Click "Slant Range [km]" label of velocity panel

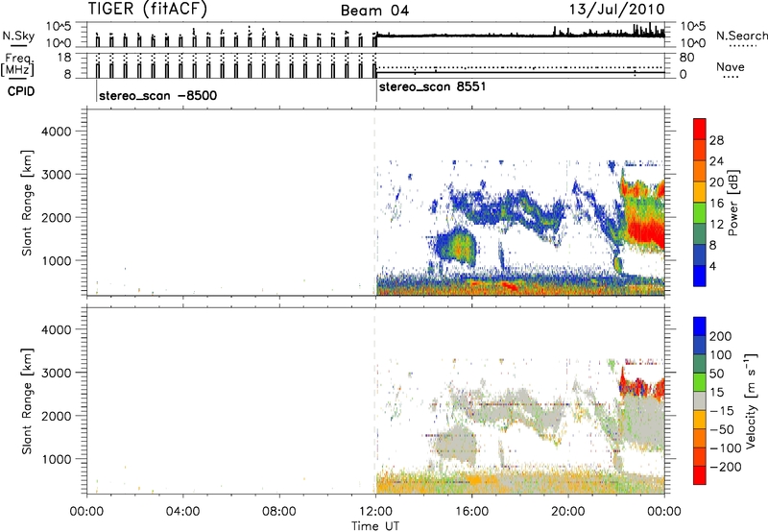coord(27,401)
